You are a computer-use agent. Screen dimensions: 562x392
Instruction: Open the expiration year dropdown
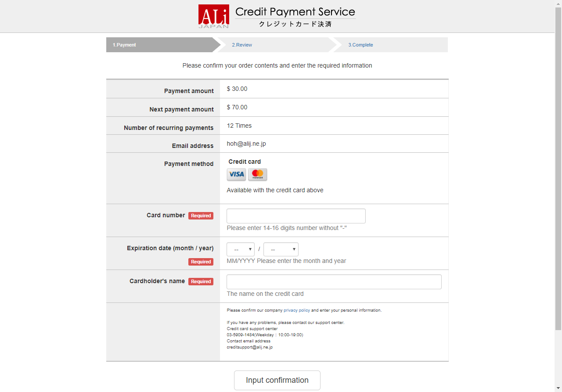coord(281,249)
